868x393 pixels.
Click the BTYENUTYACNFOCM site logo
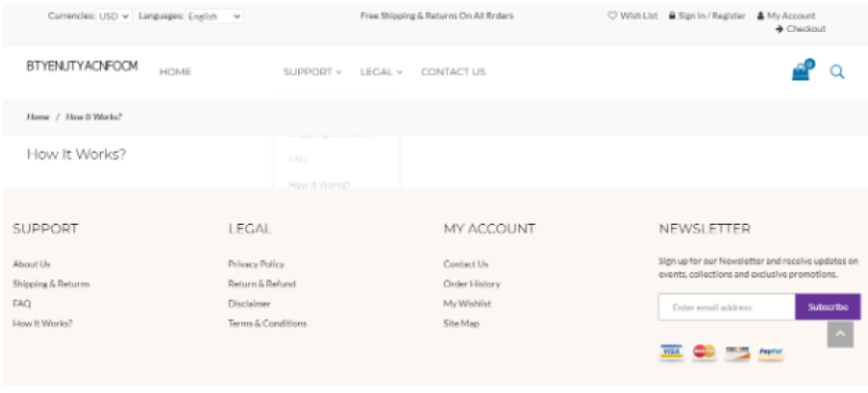(82, 66)
